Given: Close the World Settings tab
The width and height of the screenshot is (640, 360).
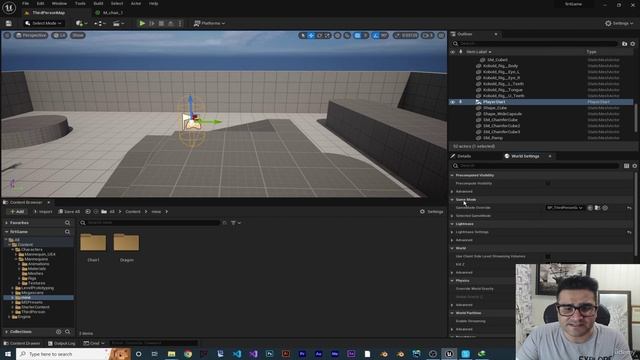Looking at the screenshot, I should click(550, 156).
